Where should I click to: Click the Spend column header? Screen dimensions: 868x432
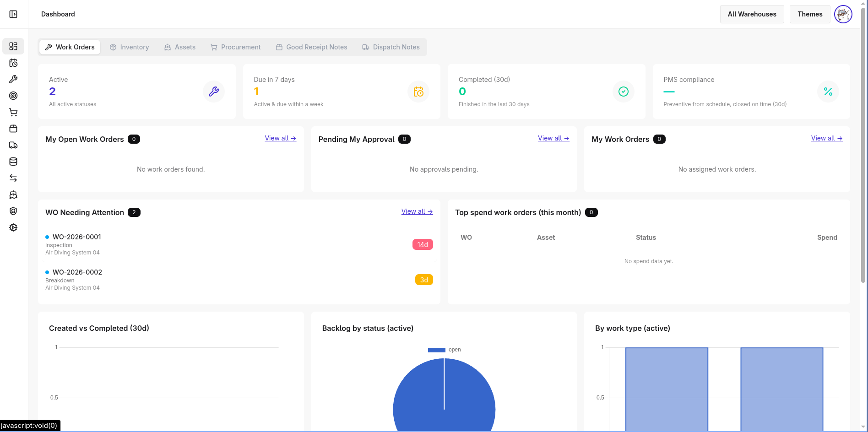(827, 238)
